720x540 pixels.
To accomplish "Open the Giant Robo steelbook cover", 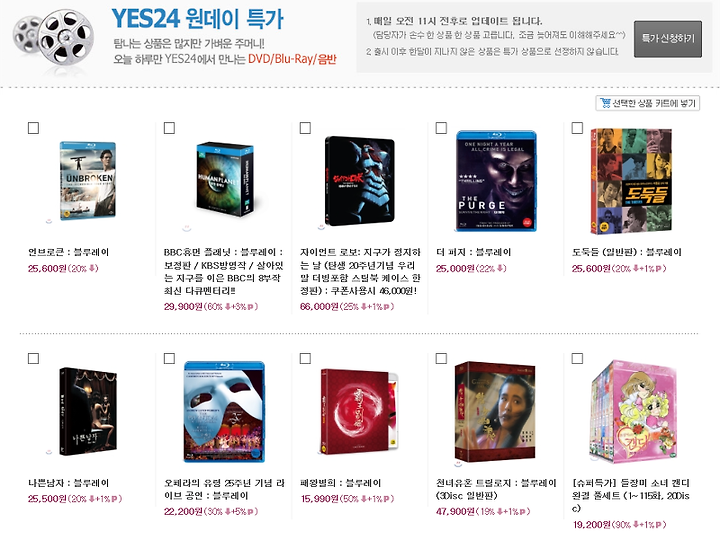I will (x=360, y=180).
